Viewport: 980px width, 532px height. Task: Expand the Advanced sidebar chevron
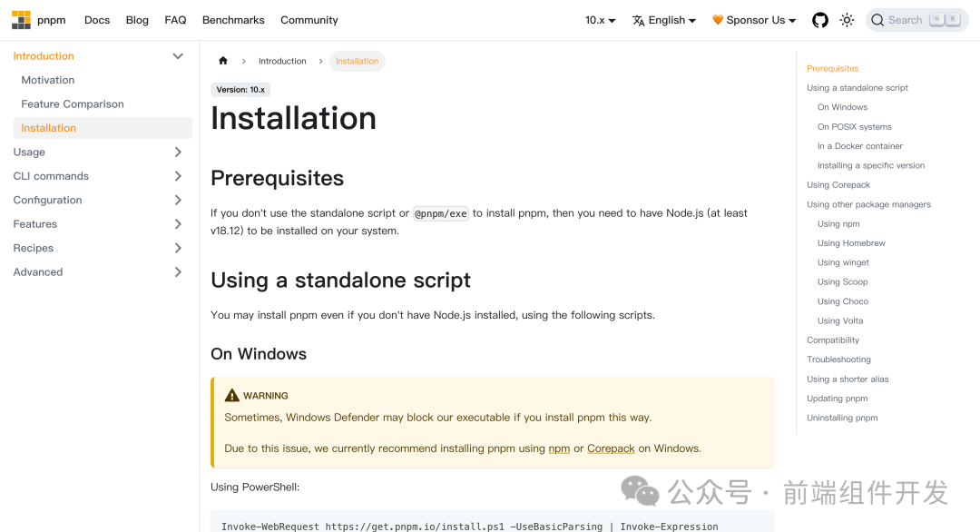178,272
